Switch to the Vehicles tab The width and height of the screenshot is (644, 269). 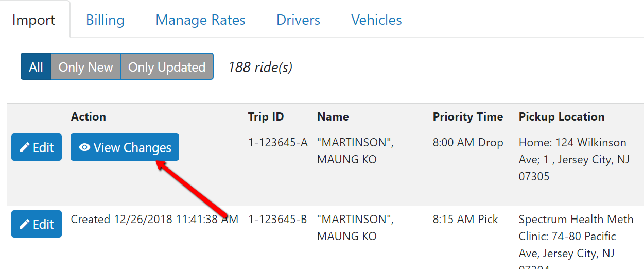[376, 20]
